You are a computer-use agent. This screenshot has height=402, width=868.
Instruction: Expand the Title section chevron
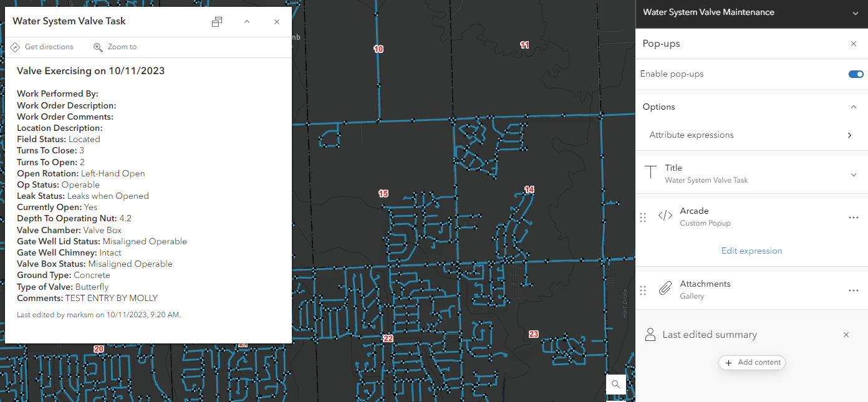click(854, 175)
